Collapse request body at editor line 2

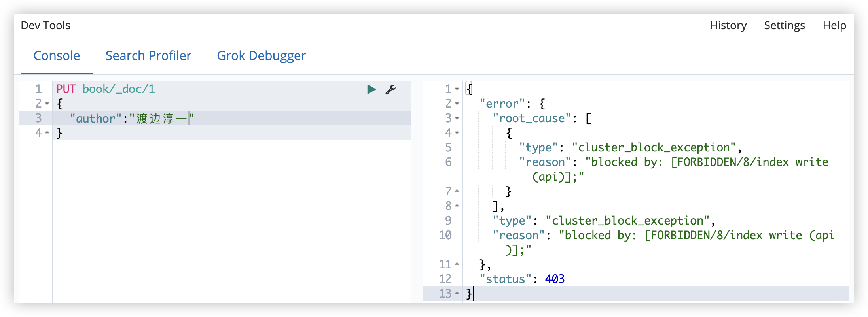tap(47, 104)
